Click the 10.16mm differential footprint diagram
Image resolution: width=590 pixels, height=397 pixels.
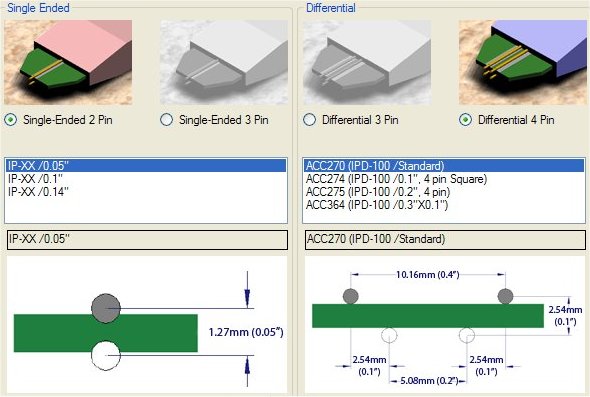pos(445,325)
